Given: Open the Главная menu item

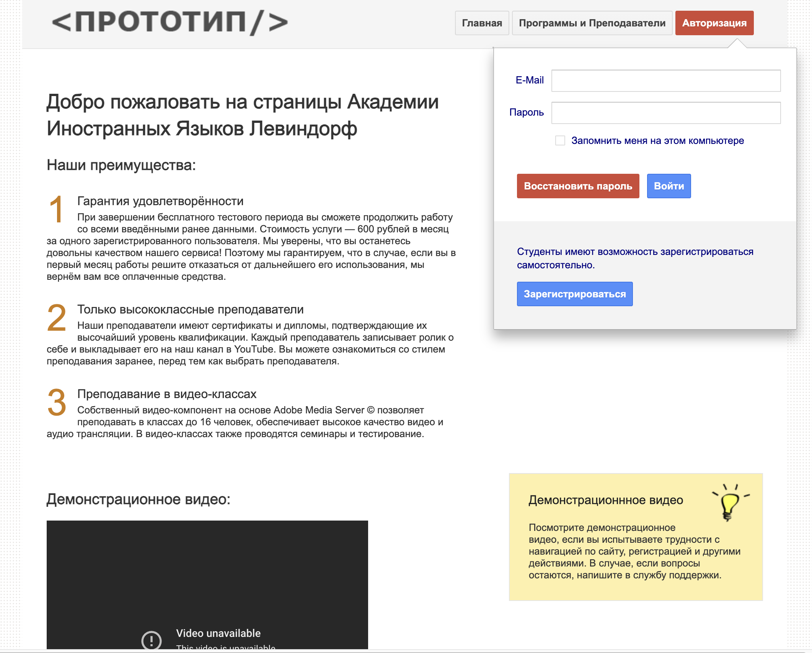Looking at the screenshot, I should click(x=482, y=23).
